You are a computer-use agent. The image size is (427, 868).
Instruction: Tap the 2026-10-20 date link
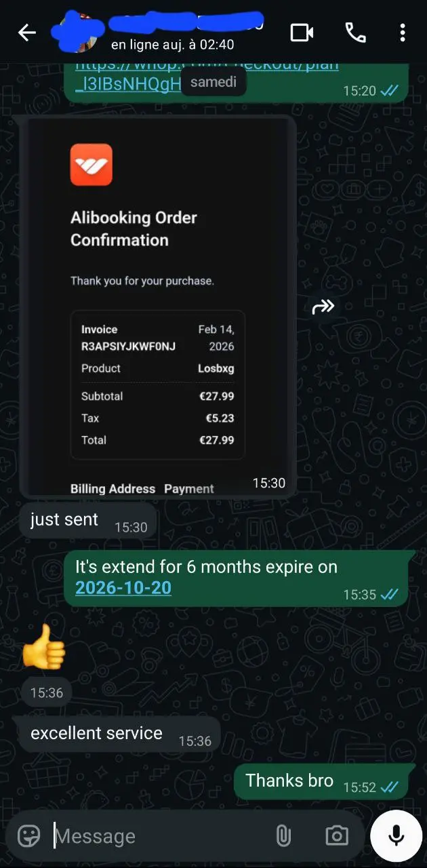123,588
